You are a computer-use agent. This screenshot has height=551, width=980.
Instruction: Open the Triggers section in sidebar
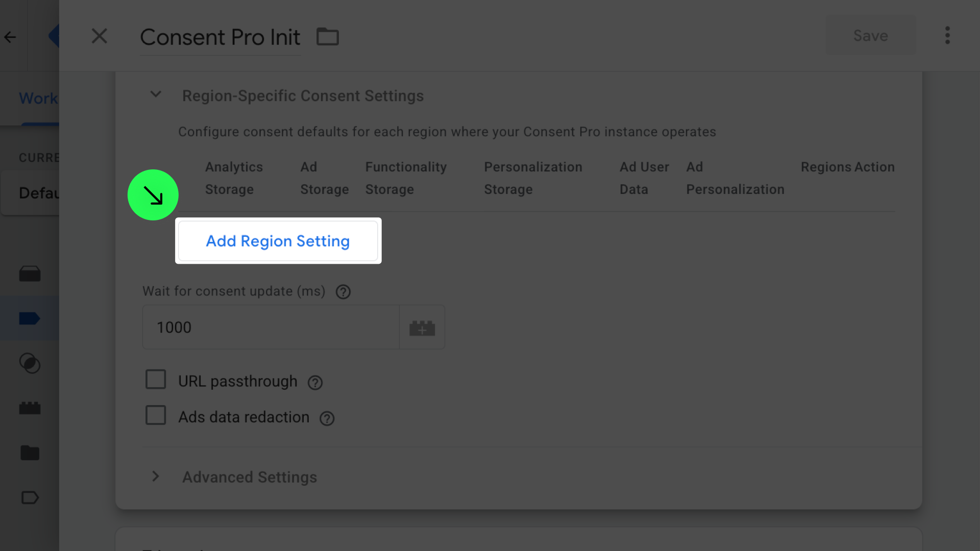(30, 363)
